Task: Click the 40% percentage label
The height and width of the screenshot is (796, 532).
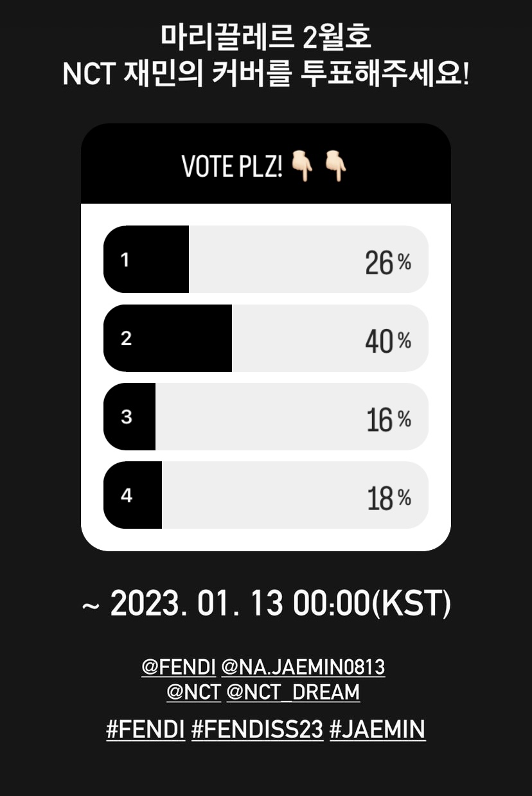Action: 388,341
